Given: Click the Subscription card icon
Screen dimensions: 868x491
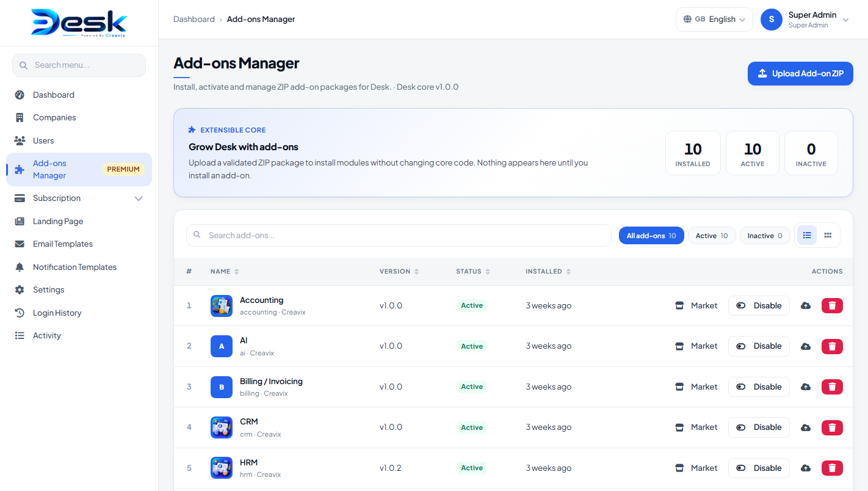Looking at the screenshot, I should click(x=20, y=198).
